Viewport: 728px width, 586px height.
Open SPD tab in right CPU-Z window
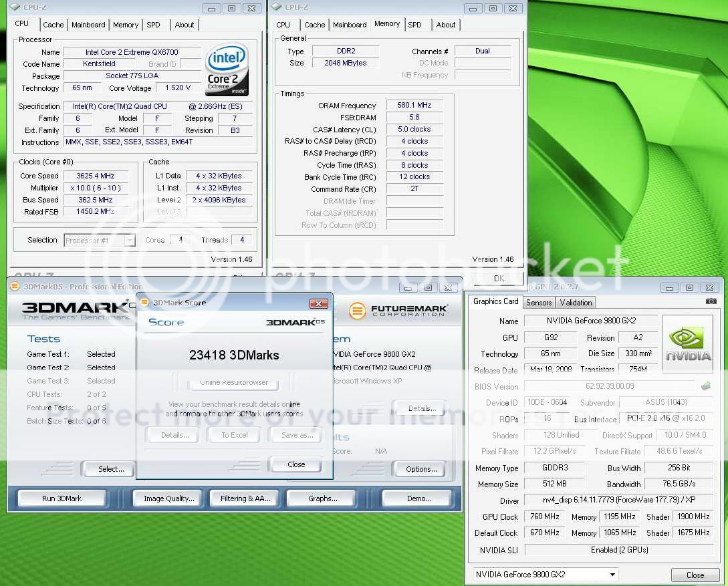(414, 25)
